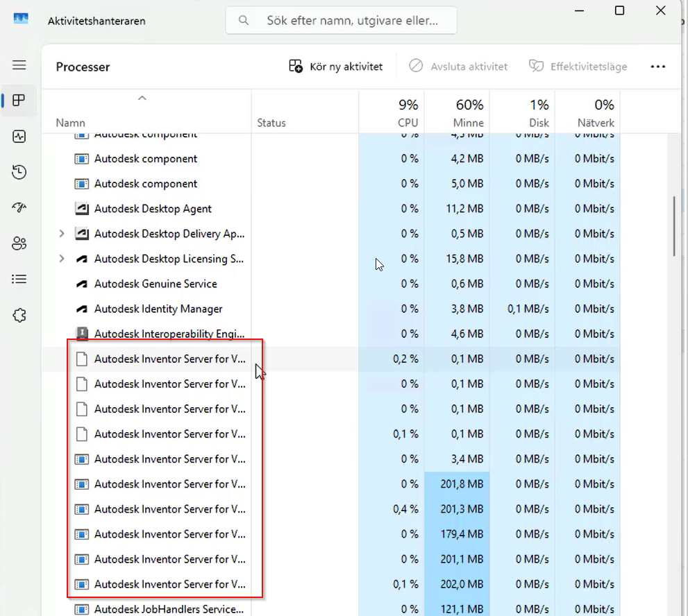Select Inventor Server row using 201,8 MB
Screen dimensions: 688x616
click(x=331, y=484)
